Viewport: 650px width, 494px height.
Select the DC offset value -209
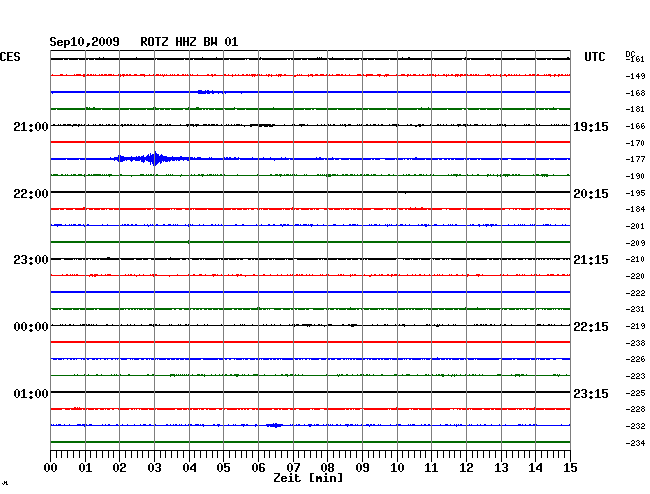point(635,243)
